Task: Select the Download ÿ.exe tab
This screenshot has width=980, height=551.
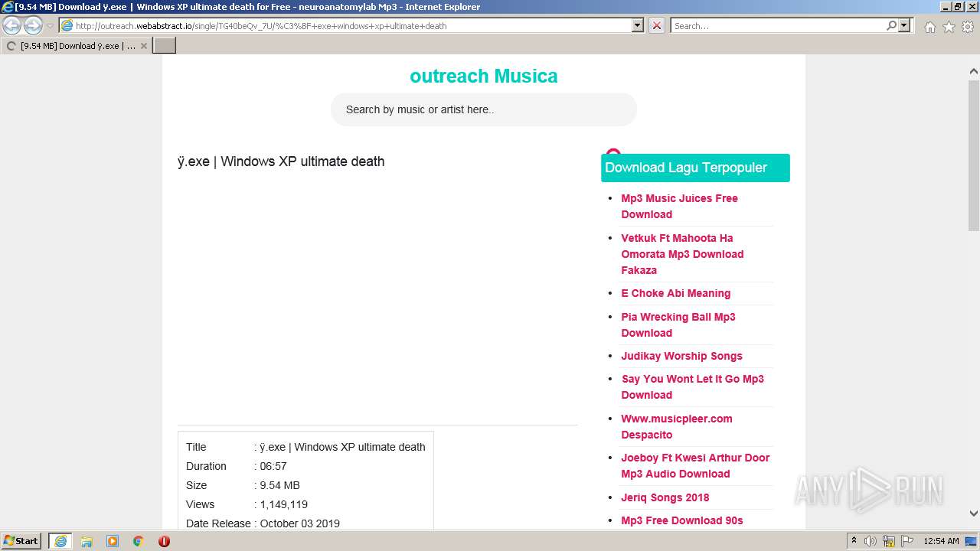Action: 77,46
